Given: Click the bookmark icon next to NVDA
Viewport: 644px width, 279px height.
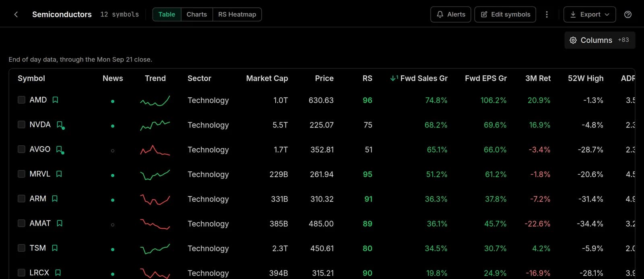Looking at the screenshot, I should tap(60, 125).
